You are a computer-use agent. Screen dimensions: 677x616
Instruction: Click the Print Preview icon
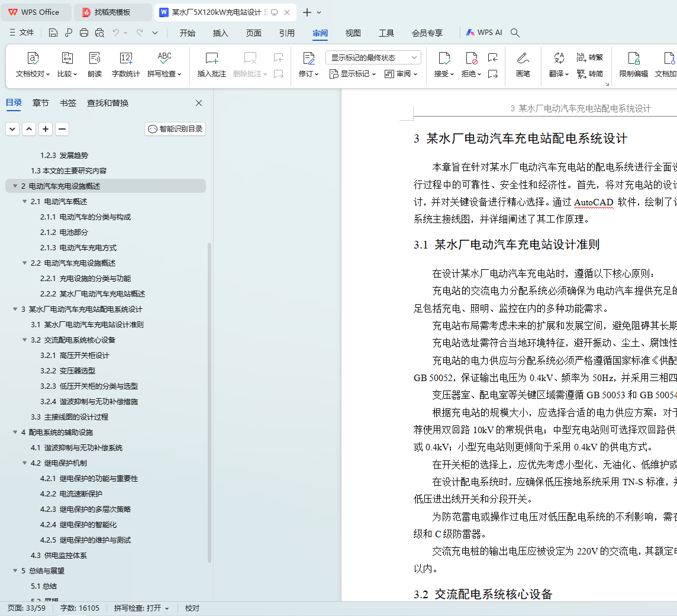point(100,33)
